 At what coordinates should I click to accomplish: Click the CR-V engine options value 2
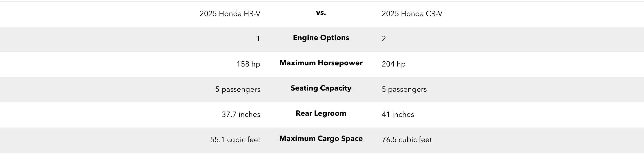[384, 39]
